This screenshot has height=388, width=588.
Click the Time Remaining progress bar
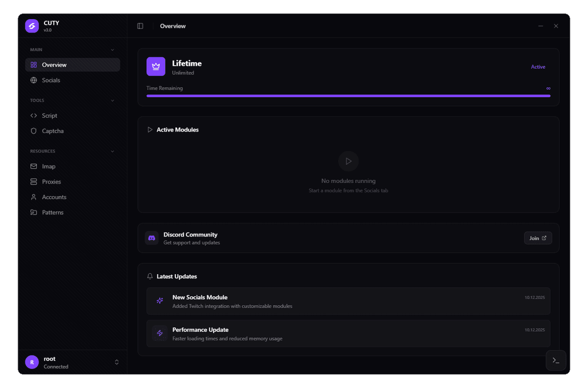pos(348,96)
